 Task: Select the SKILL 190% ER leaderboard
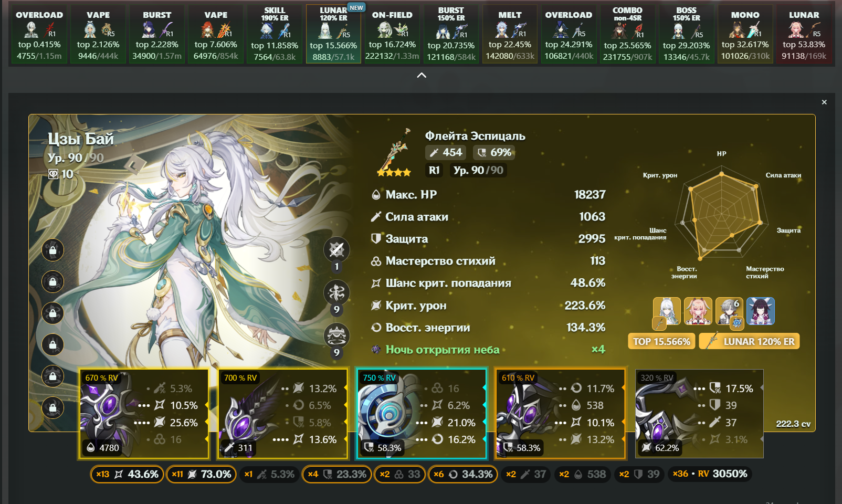tap(275, 34)
